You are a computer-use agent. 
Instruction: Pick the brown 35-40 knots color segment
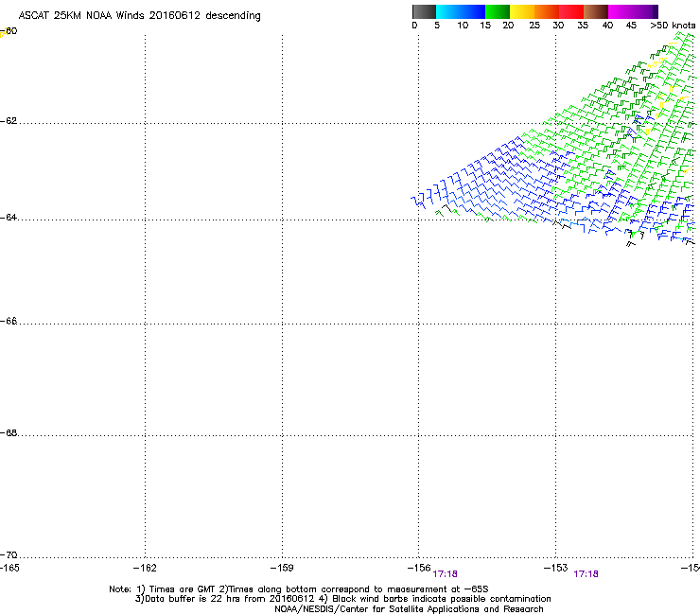[x=596, y=11]
